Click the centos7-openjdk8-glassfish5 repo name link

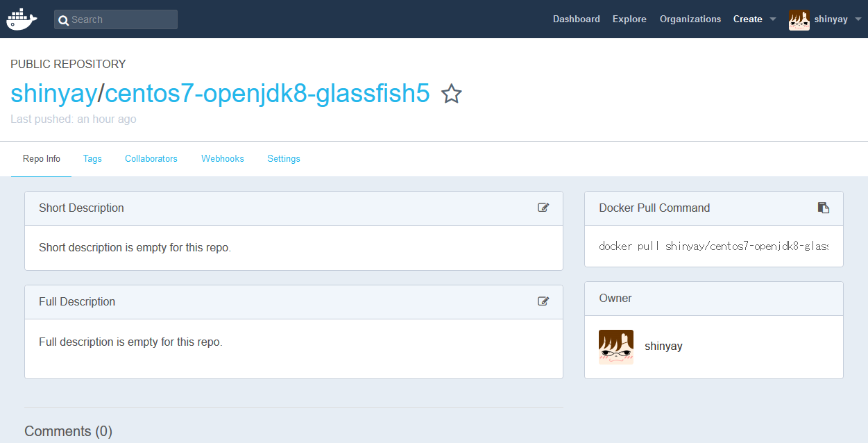pyautogui.click(x=267, y=94)
